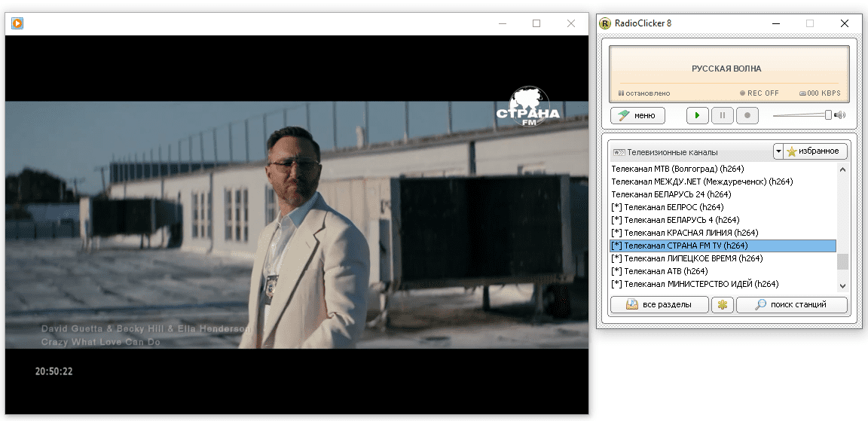Viewport: 868px width, 421px height.
Task: Click the channel list scrollbar thumb
Action: (842, 261)
